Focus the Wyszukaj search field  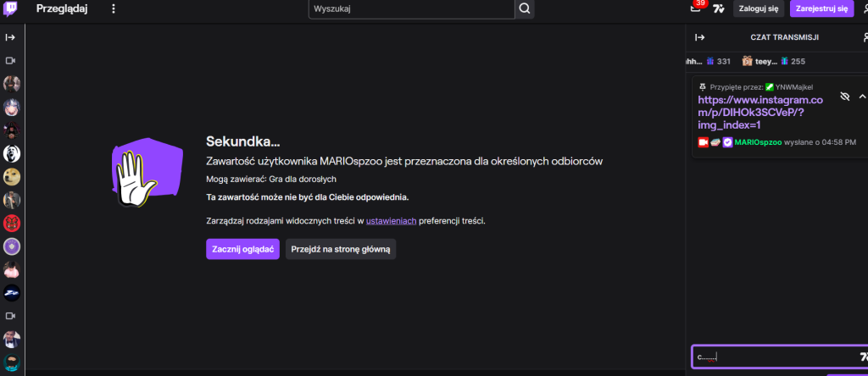[412, 8]
